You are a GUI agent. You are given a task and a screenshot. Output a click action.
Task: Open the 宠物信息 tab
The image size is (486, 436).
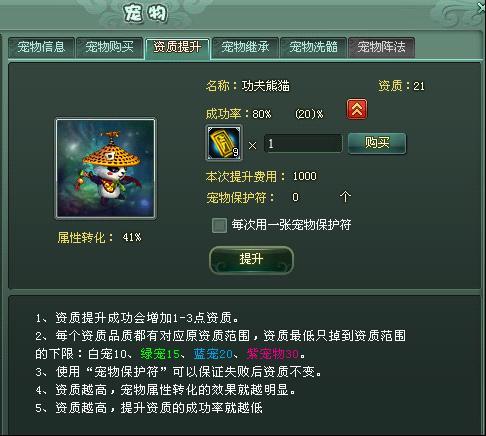41,48
